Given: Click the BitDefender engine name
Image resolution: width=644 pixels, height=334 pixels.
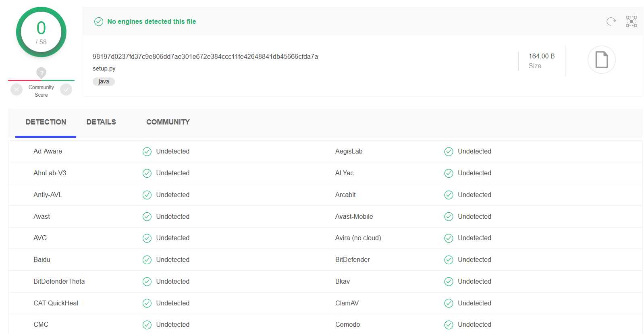Looking at the screenshot, I should click(352, 260).
